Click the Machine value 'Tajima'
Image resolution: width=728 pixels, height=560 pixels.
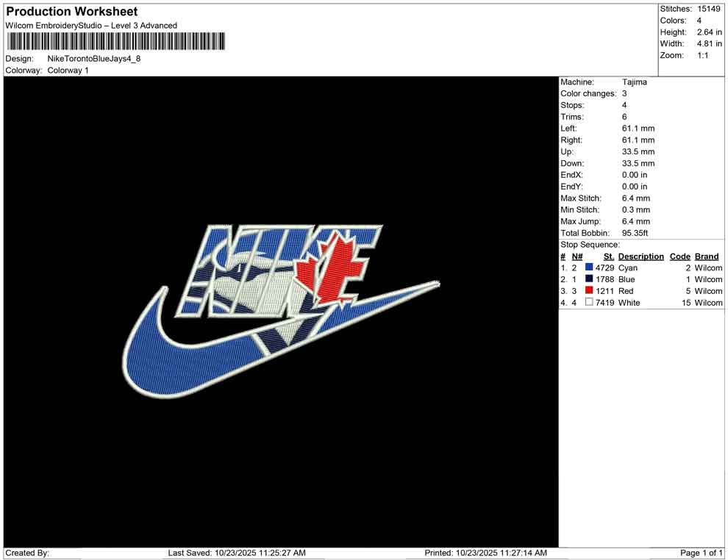tap(634, 82)
